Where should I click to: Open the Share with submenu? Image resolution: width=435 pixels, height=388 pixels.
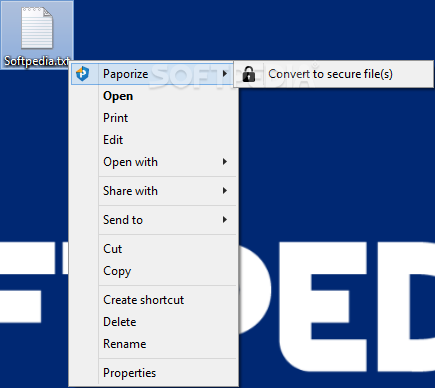coord(153,191)
